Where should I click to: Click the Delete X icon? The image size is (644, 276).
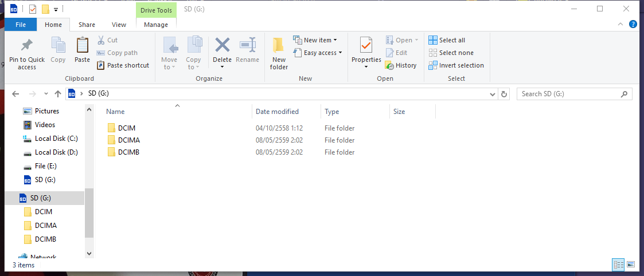click(222, 45)
